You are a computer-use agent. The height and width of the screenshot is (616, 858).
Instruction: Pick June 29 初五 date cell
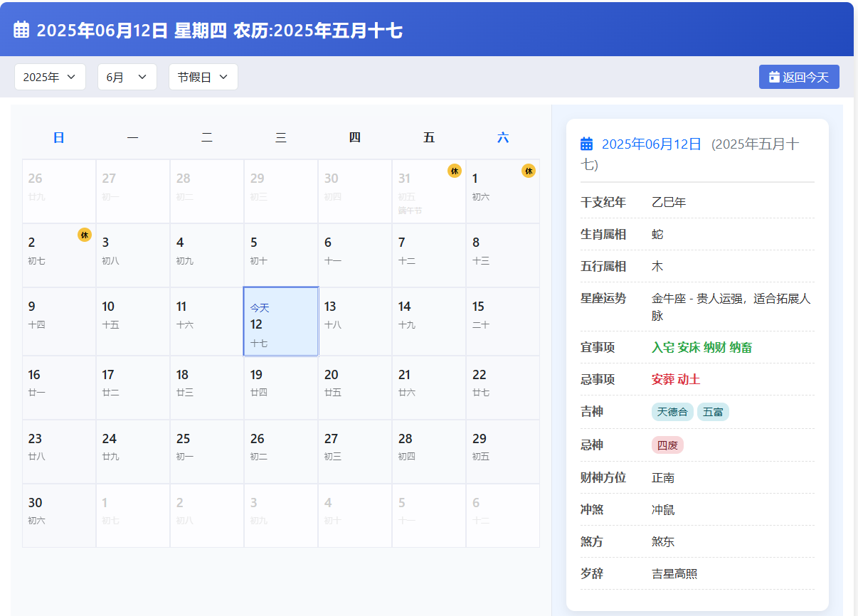coord(503,452)
